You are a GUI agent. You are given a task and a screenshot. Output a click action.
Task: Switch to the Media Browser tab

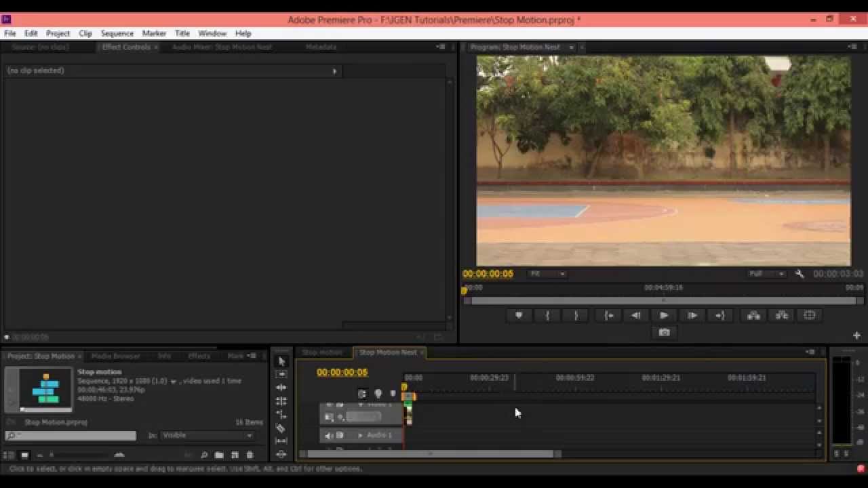116,356
